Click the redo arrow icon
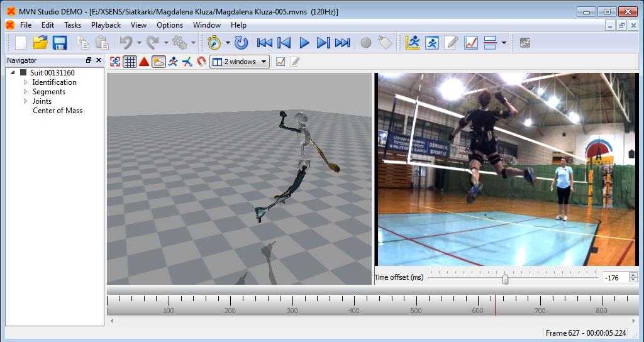 pos(153,42)
